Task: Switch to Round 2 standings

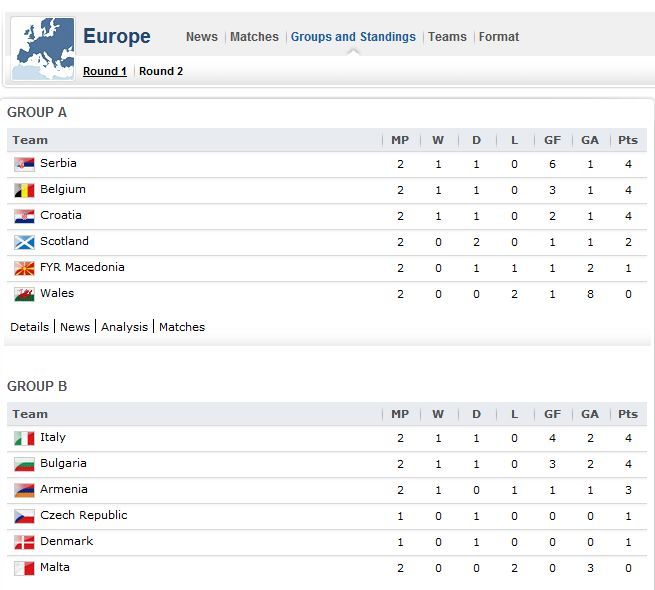Action: click(x=161, y=71)
